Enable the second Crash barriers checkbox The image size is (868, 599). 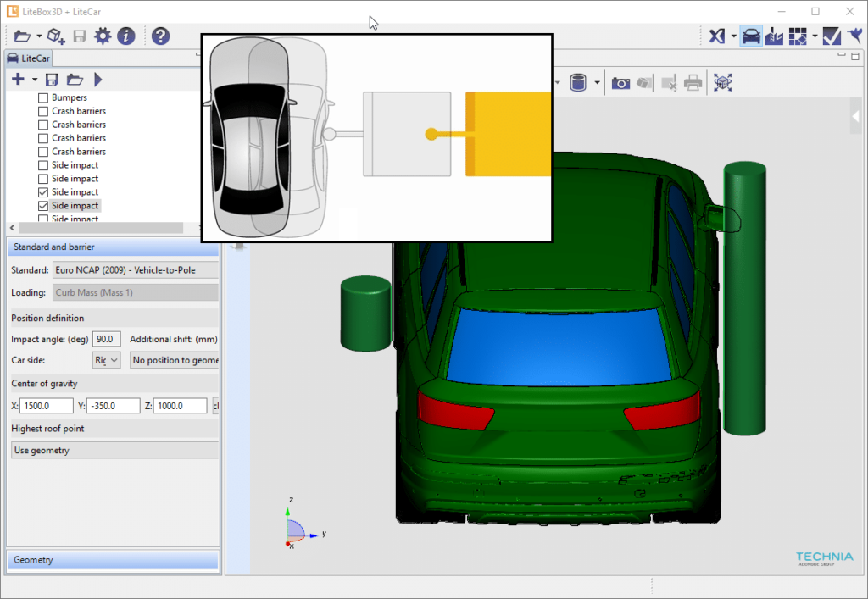point(43,125)
